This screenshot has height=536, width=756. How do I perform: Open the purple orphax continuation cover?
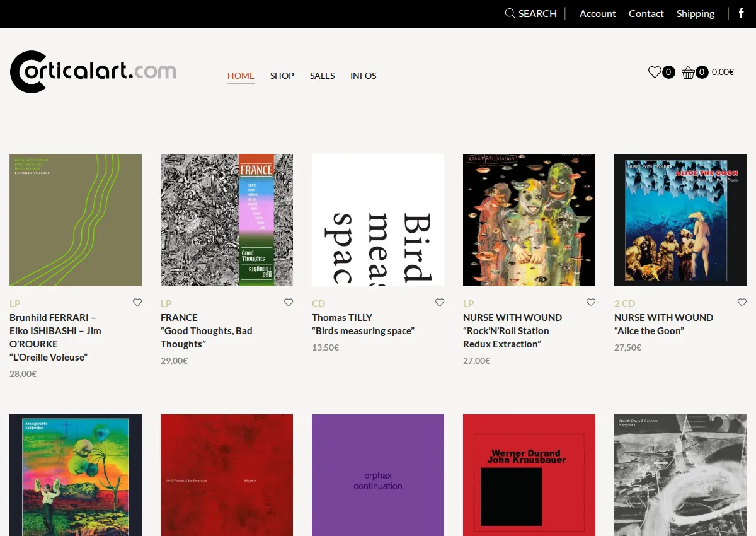tap(378, 475)
